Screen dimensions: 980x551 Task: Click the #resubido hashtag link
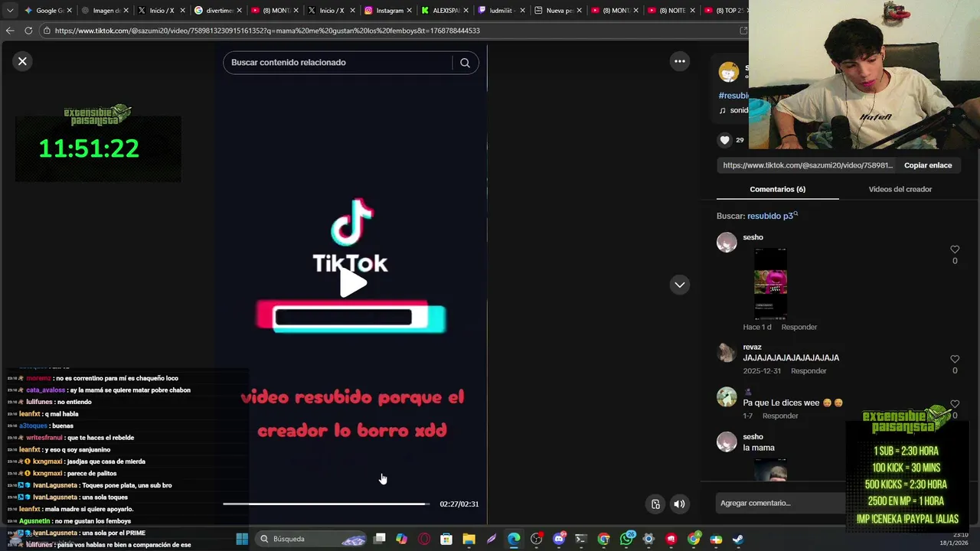[733, 96]
